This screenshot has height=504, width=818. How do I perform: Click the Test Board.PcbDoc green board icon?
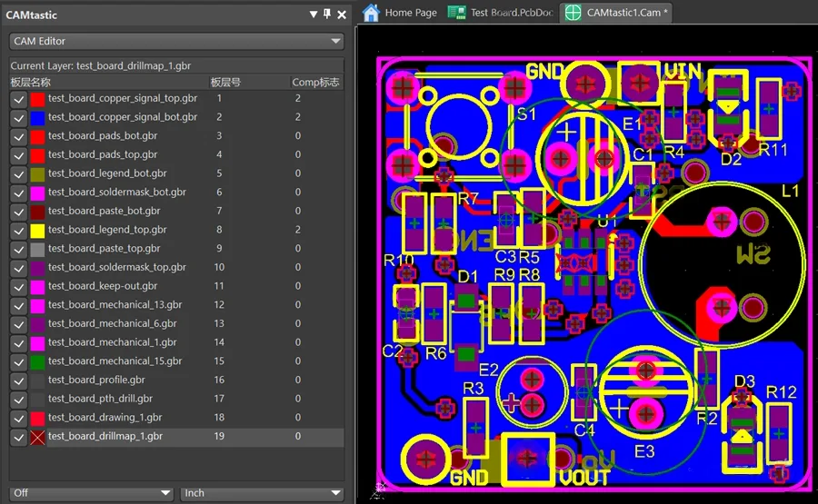tap(457, 13)
